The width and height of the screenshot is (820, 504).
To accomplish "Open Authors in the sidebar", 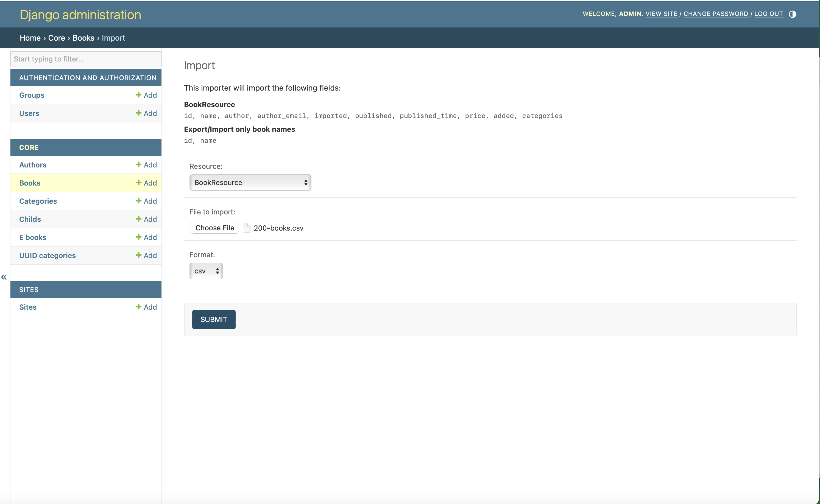I will click(x=33, y=165).
